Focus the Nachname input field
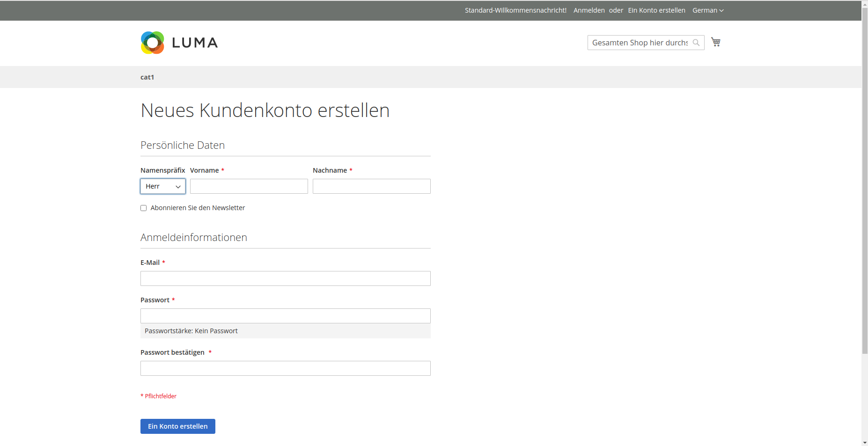Screen dimensions: 868x446 pyautogui.click(x=372, y=186)
